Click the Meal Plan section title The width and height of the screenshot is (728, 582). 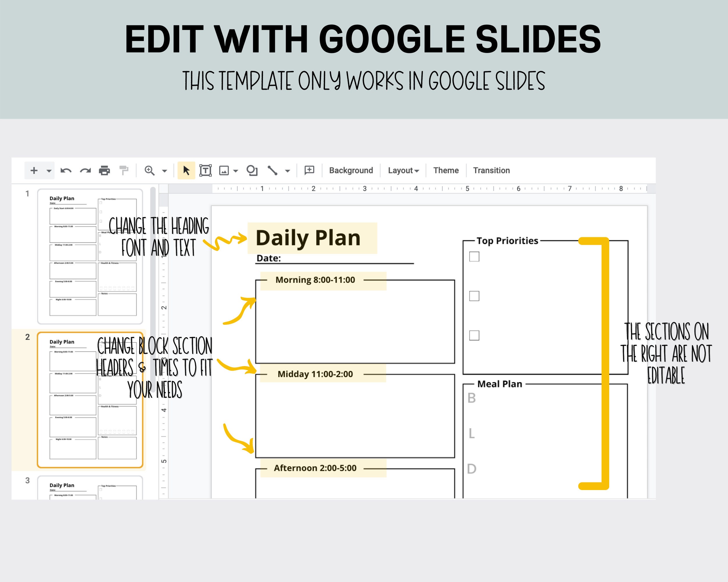click(x=500, y=384)
